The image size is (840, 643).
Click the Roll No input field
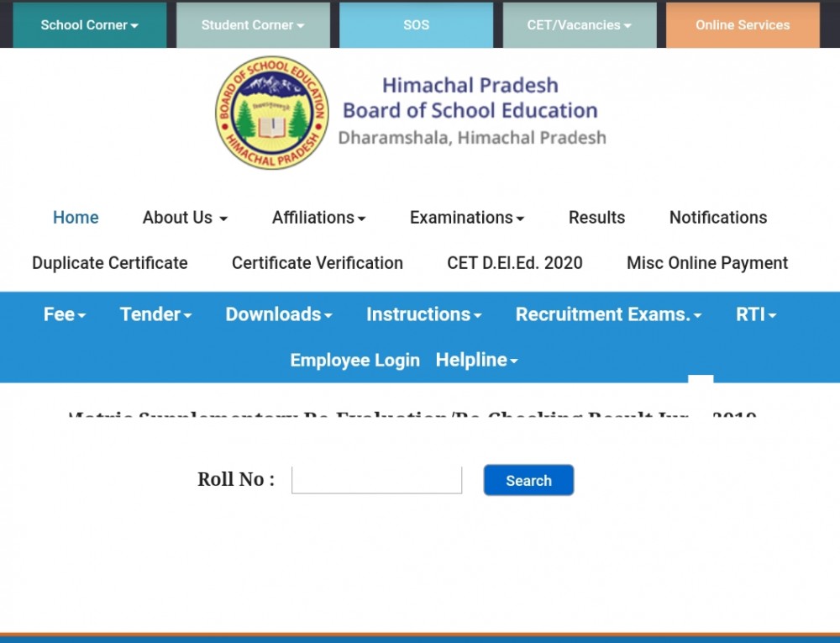(376, 480)
